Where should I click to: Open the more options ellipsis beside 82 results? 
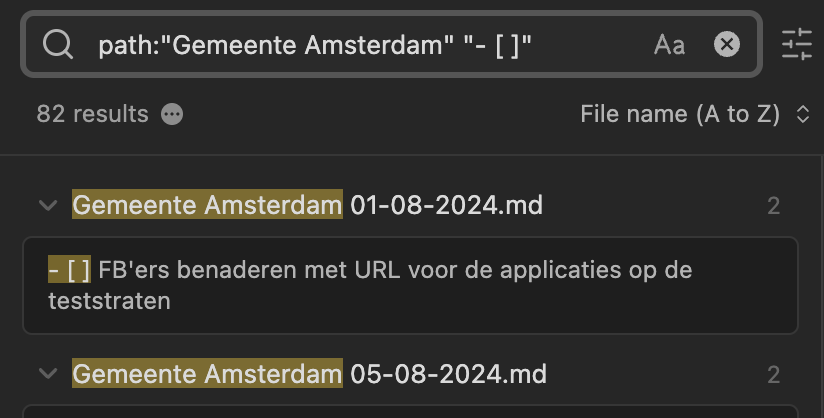(172, 114)
